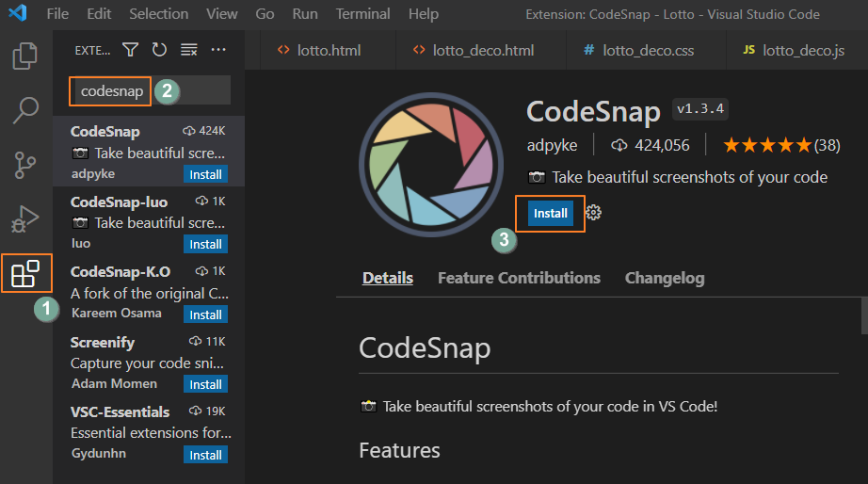Open the Selection menu
The width and height of the screenshot is (868, 484).
[159, 14]
